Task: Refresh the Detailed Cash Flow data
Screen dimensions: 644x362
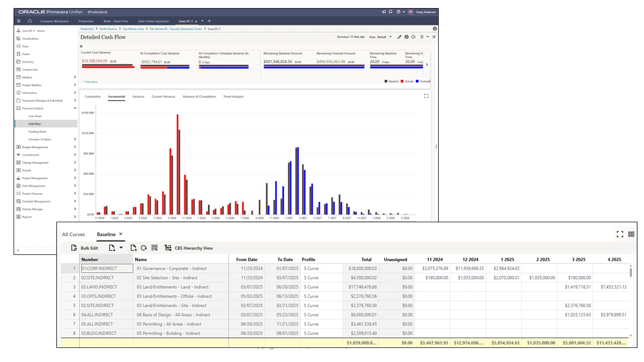Action: 413,37
